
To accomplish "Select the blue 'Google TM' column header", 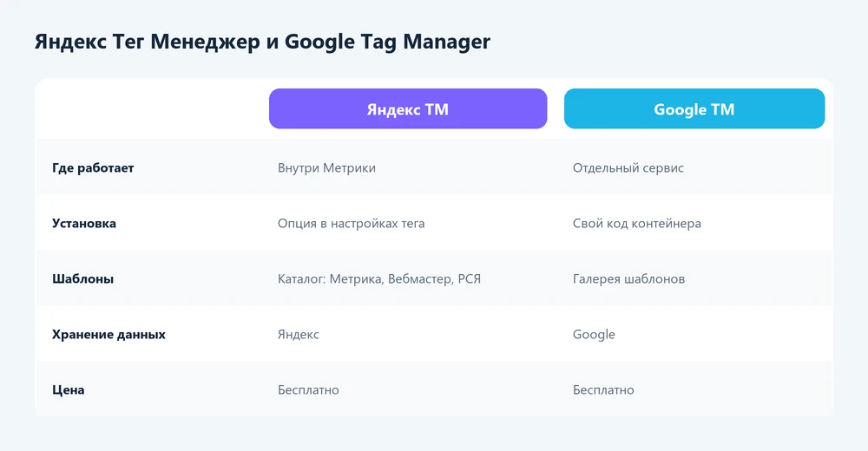I will click(x=694, y=109).
